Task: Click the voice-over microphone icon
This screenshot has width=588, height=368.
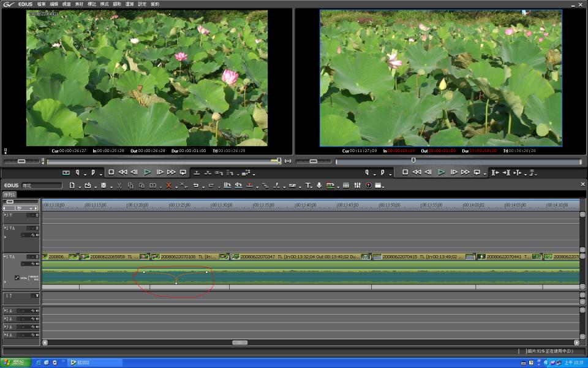Action: coord(319,185)
